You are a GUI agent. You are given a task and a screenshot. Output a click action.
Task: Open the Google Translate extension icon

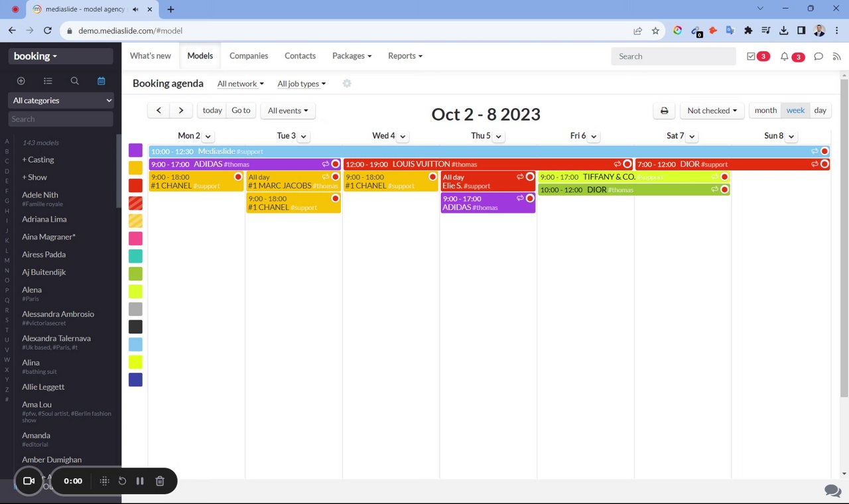click(x=730, y=31)
